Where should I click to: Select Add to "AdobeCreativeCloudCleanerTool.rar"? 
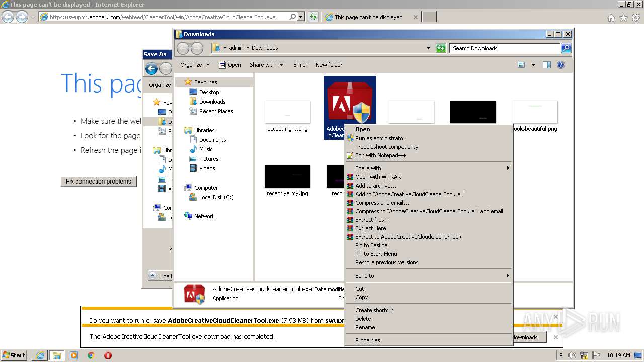pyautogui.click(x=410, y=194)
